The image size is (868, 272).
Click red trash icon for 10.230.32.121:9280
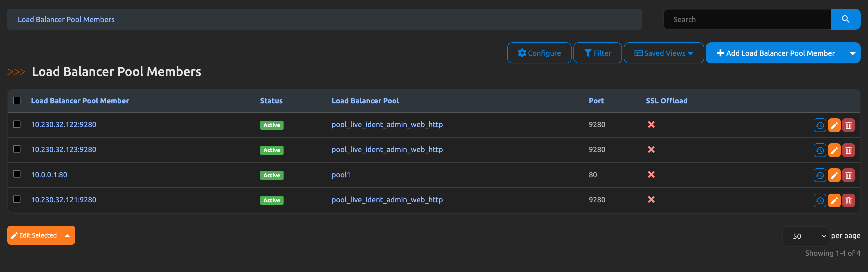point(848,200)
